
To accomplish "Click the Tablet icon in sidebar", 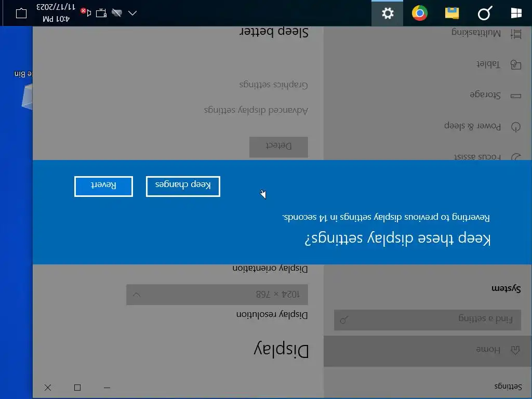I will 516,64.
